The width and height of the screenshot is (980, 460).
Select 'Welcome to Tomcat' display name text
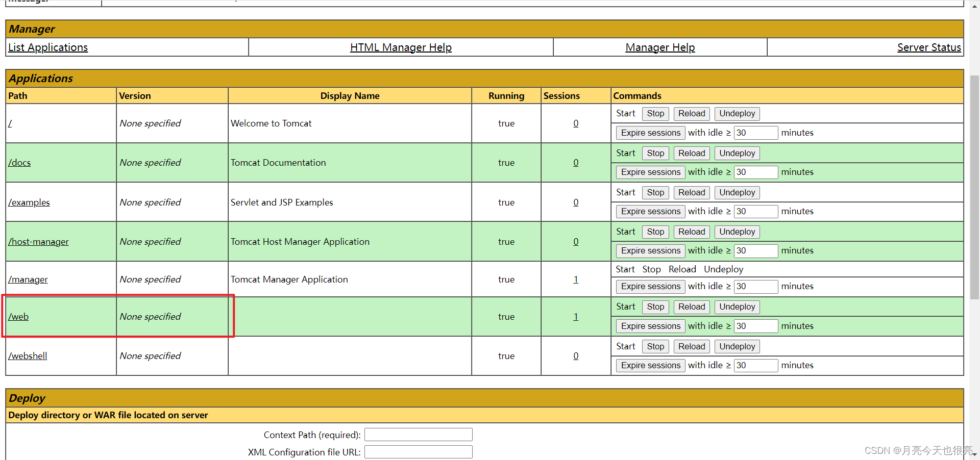coord(271,123)
